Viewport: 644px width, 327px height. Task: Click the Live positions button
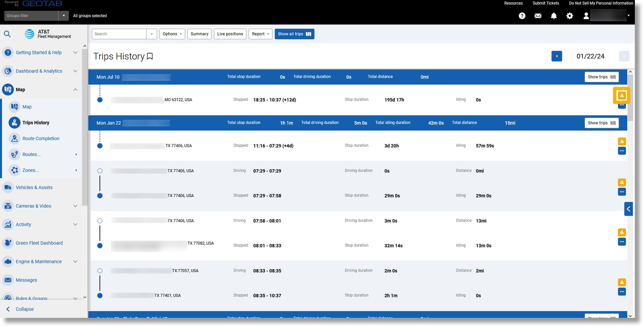(230, 34)
